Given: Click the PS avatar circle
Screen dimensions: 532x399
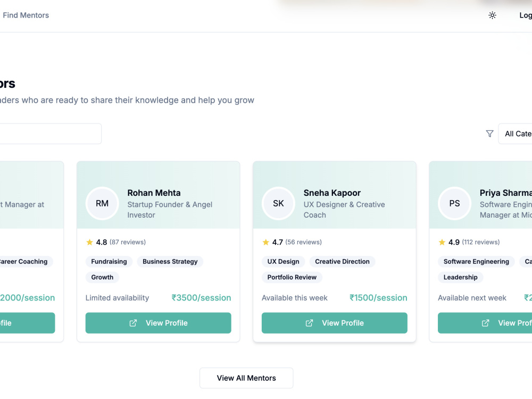Looking at the screenshot, I should point(454,203).
